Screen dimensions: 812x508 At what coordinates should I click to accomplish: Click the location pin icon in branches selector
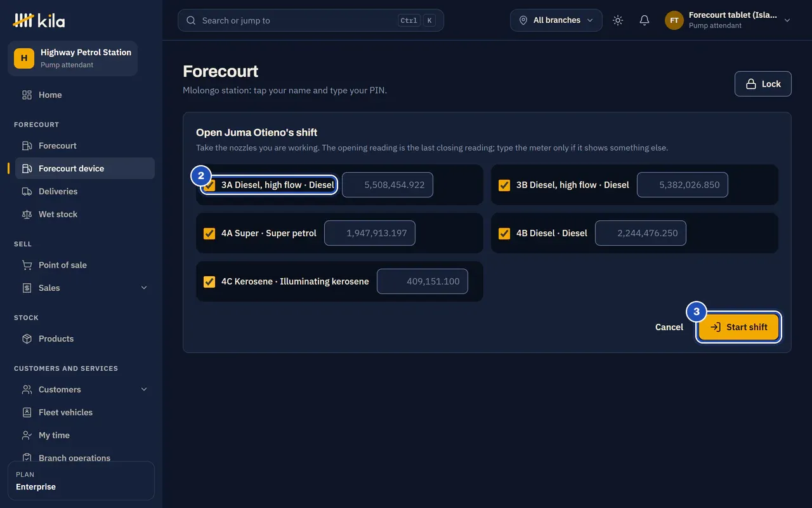tap(523, 20)
